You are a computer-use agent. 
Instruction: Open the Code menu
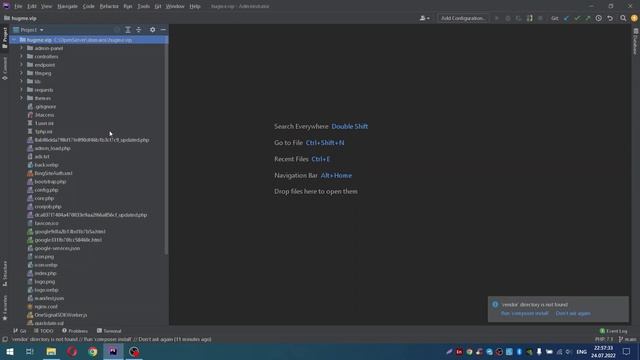pyautogui.click(x=88, y=7)
